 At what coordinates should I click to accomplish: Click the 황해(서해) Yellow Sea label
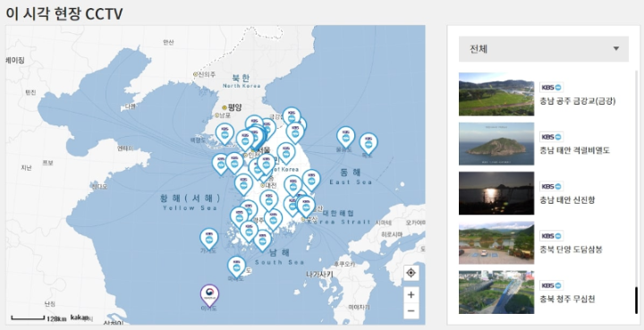tap(190, 202)
